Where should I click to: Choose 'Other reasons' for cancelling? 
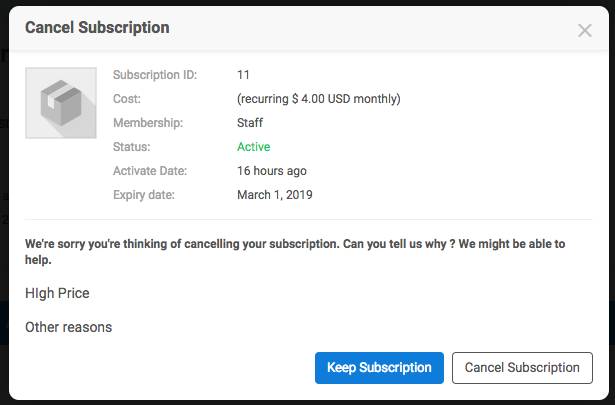tap(69, 327)
